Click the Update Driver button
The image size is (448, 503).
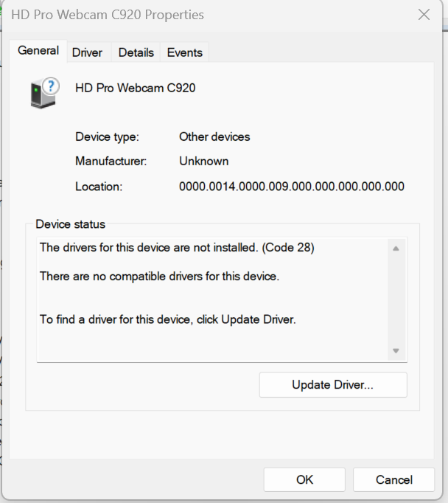pyautogui.click(x=333, y=385)
